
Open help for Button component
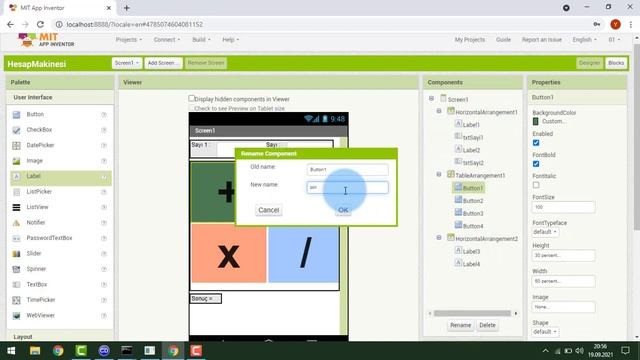pos(104,115)
